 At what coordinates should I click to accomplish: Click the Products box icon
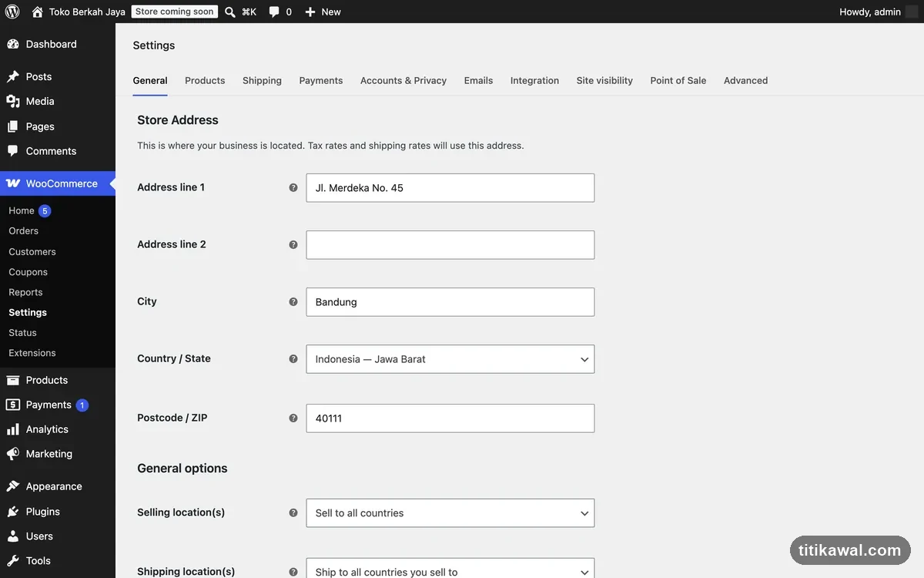(x=13, y=380)
